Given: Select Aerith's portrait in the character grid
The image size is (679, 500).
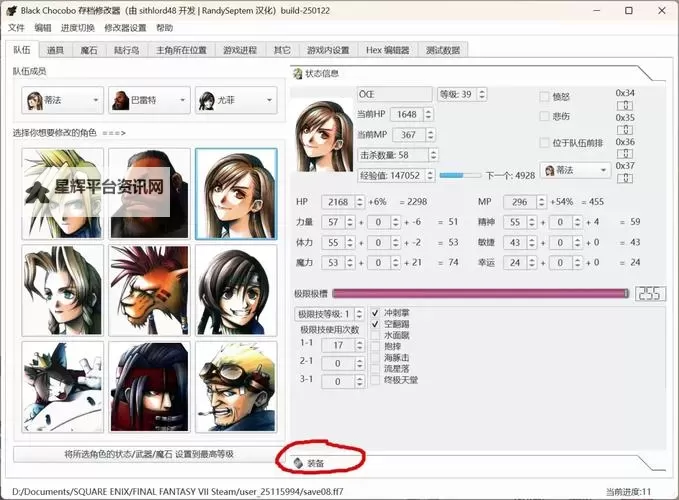Looking at the screenshot, I should click(63, 290).
